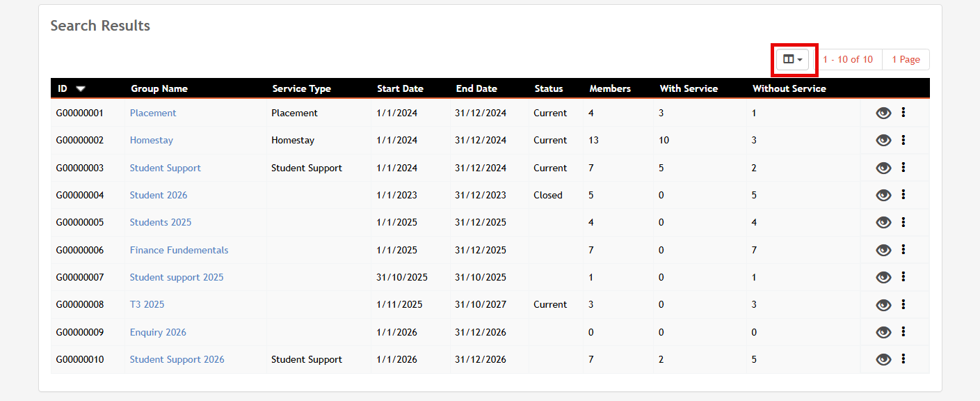Open the Student 2026 group link
The height and width of the screenshot is (401, 980).
coord(159,195)
